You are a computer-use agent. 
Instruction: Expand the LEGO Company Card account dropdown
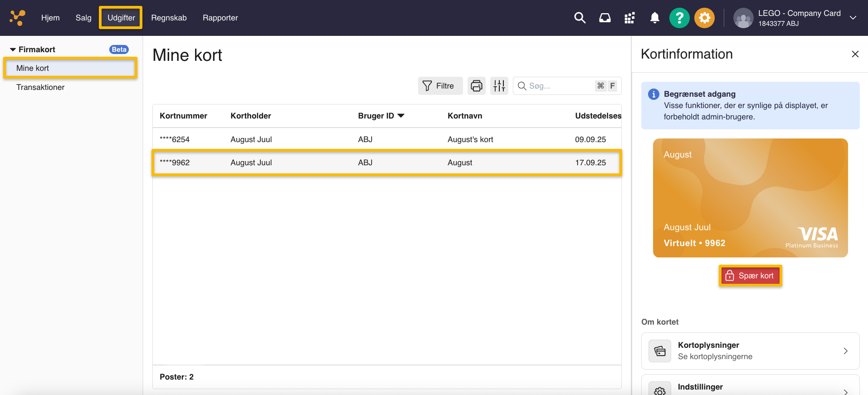(x=853, y=18)
